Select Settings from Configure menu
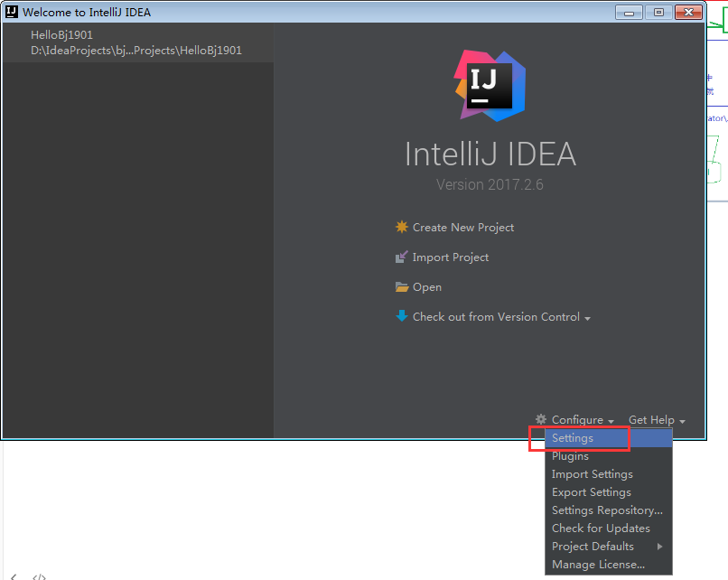Viewport: 728px width, 580px height. [x=609, y=438]
